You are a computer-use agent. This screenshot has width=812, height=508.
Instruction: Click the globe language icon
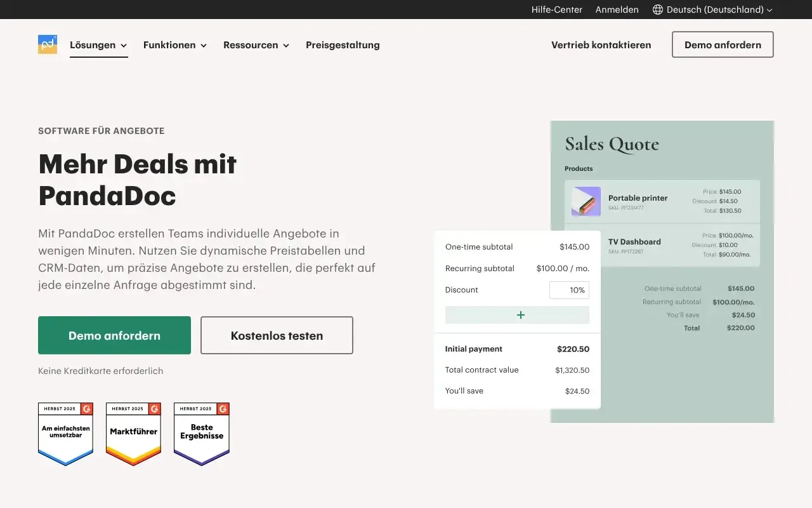pyautogui.click(x=657, y=10)
